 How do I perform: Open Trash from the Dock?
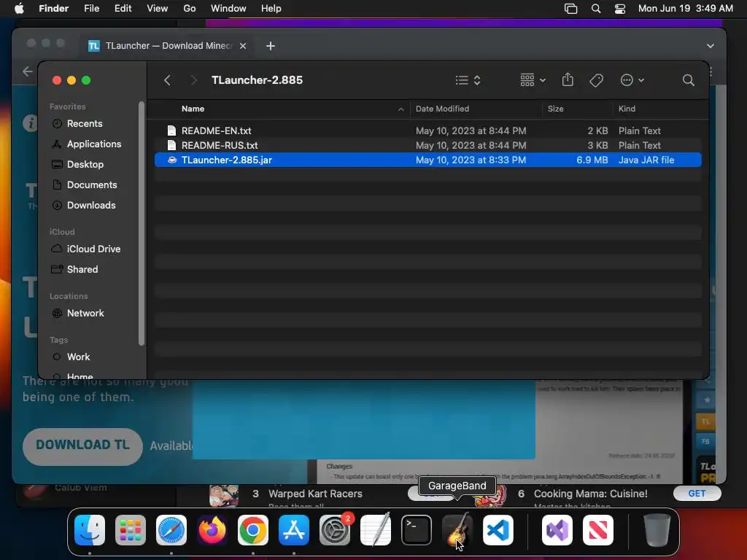pyautogui.click(x=657, y=529)
